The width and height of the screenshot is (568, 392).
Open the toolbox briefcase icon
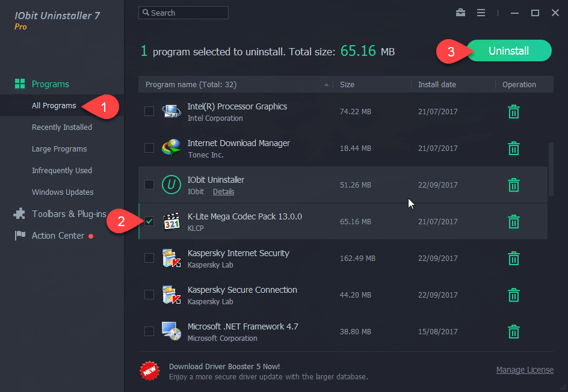(x=460, y=13)
